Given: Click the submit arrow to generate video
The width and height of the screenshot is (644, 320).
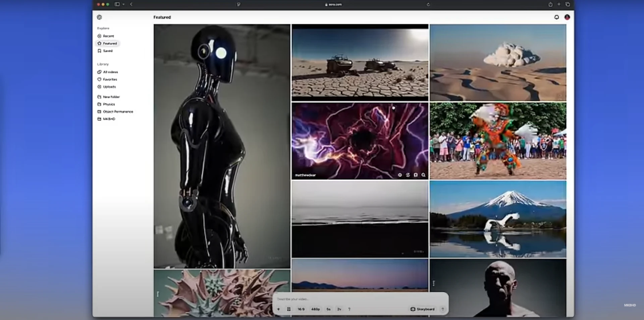Looking at the screenshot, I should point(443,309).
